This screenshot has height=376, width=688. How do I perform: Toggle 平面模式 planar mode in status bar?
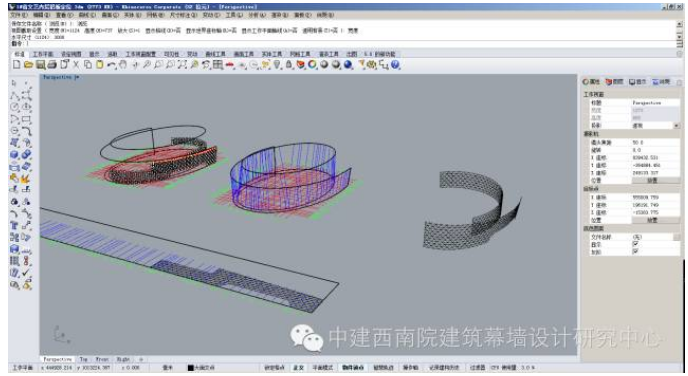(x=322, y=368)
